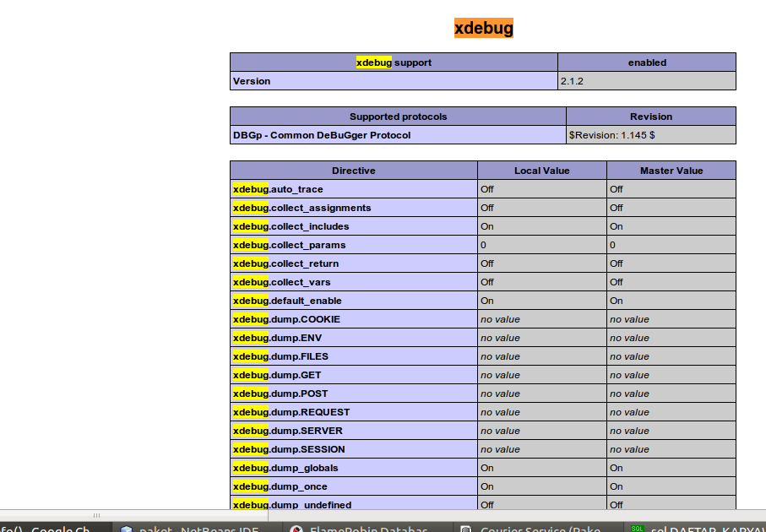Select the xdebug.dump.ENV directive
The width and height of the screenshot is (766, 532).
pos(354,338)
